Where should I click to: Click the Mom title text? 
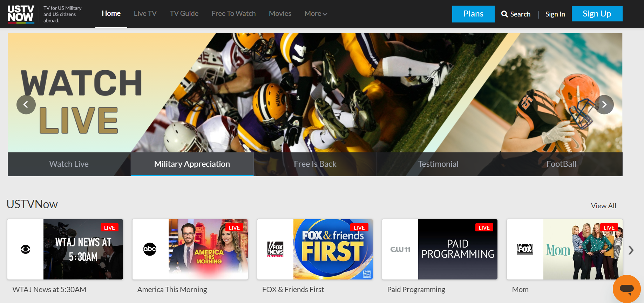click(520, 290)
